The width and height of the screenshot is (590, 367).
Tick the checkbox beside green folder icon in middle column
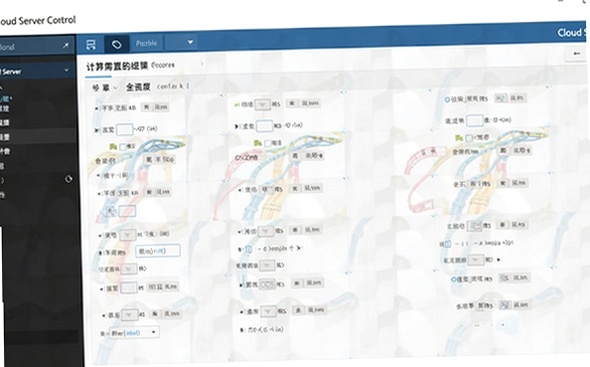coord(268,143)
